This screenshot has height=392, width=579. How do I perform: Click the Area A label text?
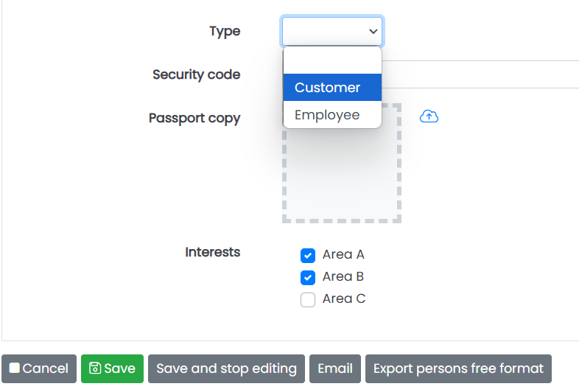343,254
